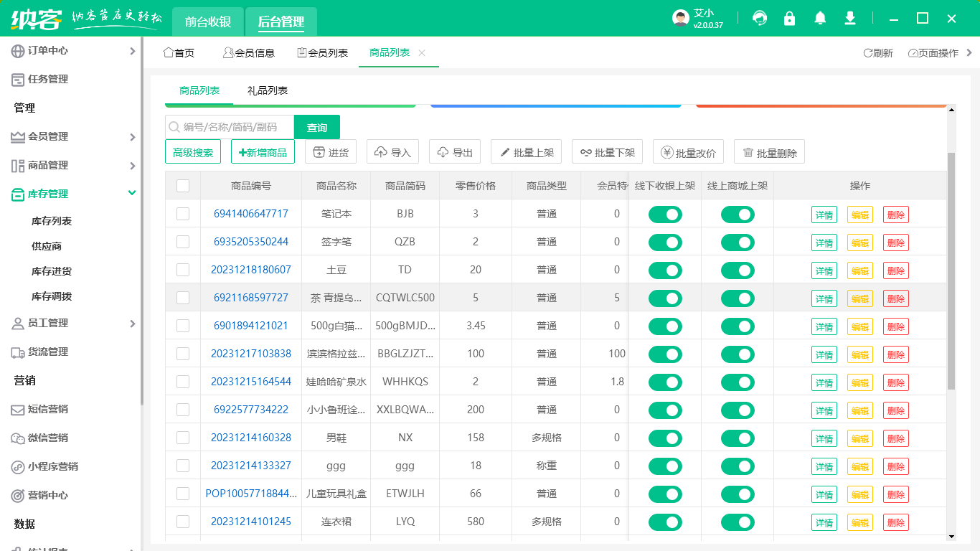Select 批量上架 batch listing tool
The width and height of the screenshot is (980, 551).
coord(526,151)
